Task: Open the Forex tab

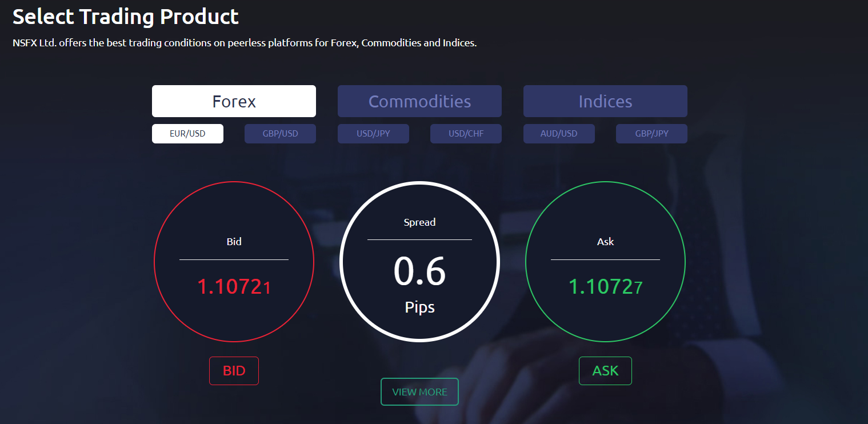Action: pos(234,101)
